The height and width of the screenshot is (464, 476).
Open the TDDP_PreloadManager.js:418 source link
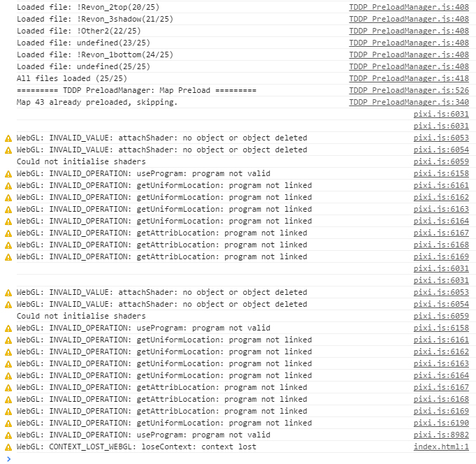[409, 78]
